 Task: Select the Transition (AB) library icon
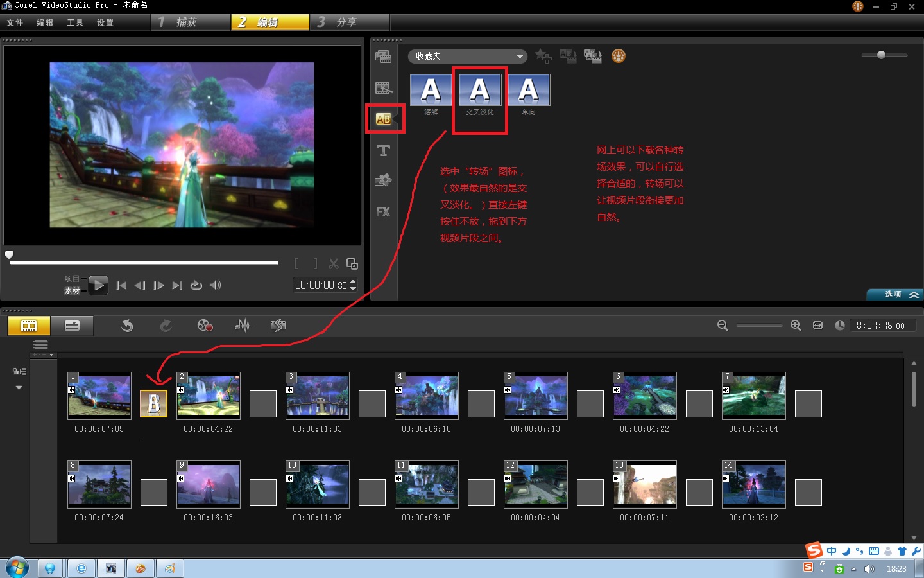coord(383,119)
